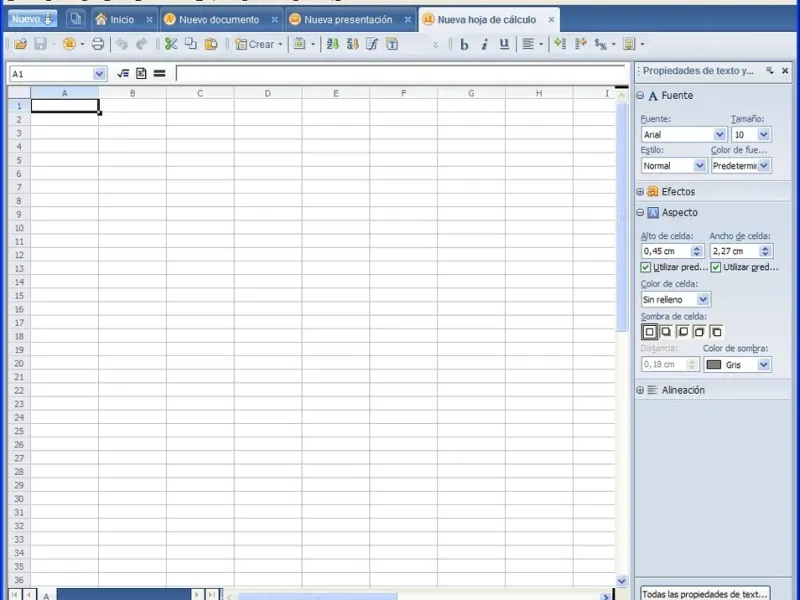The height and width of the screenshot is (600, 800).
Task: Close the Nueva presentación tab
Action: point(408,20)
